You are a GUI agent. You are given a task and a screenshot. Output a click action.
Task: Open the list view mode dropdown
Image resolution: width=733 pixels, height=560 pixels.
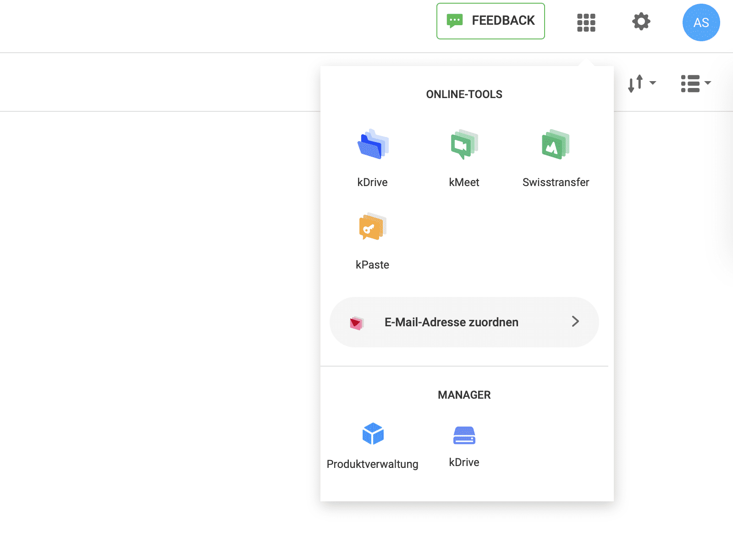coord(696,83)
